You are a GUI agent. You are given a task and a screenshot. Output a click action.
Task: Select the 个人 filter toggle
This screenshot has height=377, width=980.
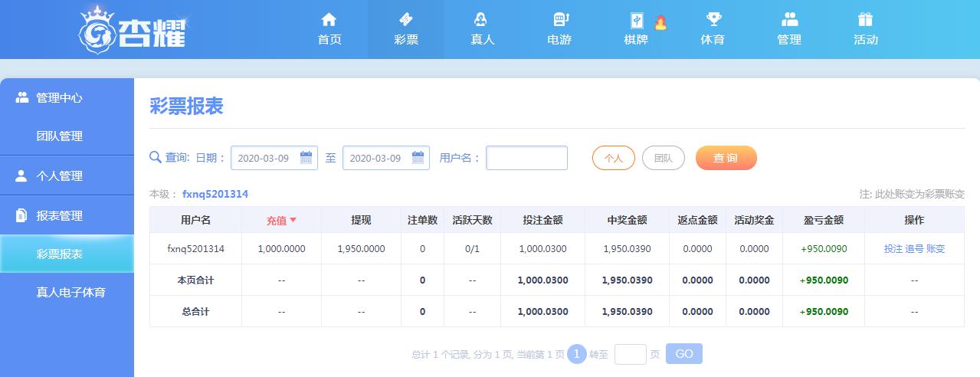click(x=614, y=158)
